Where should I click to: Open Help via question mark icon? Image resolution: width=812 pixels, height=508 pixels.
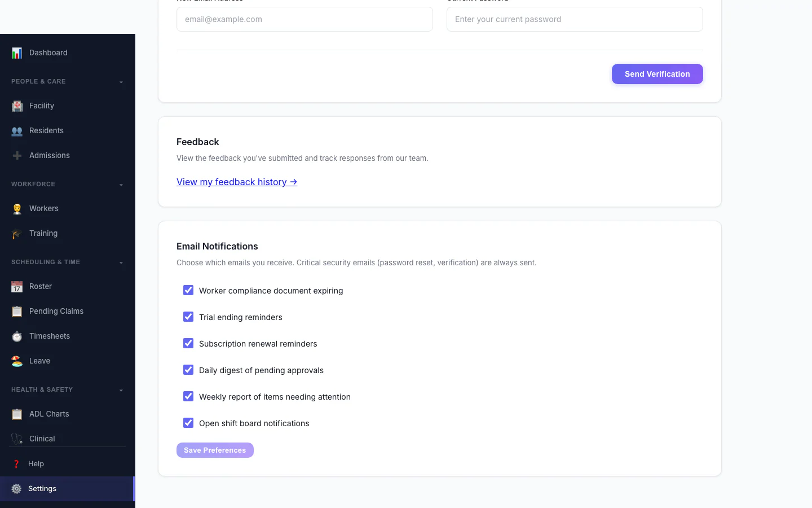coord(16,464)
